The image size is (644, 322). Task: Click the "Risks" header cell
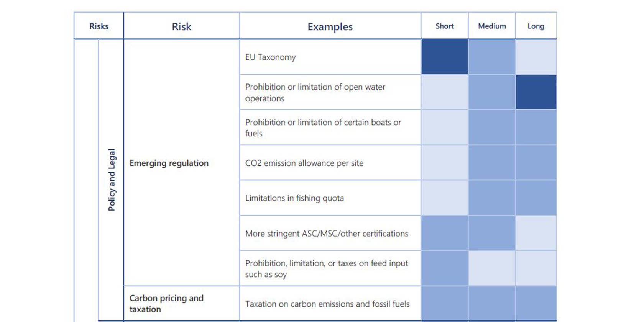coord(99,26)
